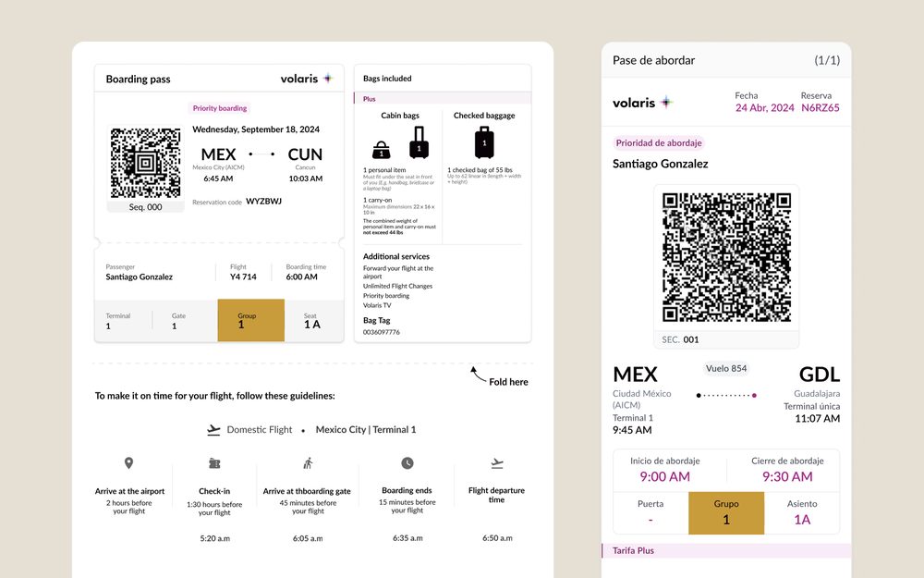Viewport: 924px width, 578px height.
Task: Click the Pase de abordar header title
Action: [x=653, y=60]
